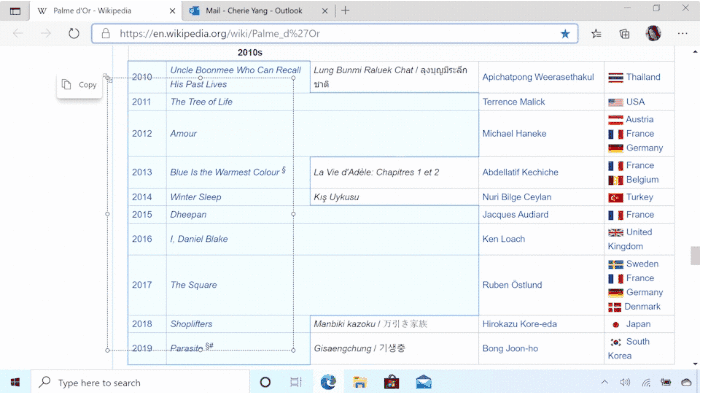
Task: Select the Palme d'Or - Wikipedia tab
Action: [x=105, y=11]
